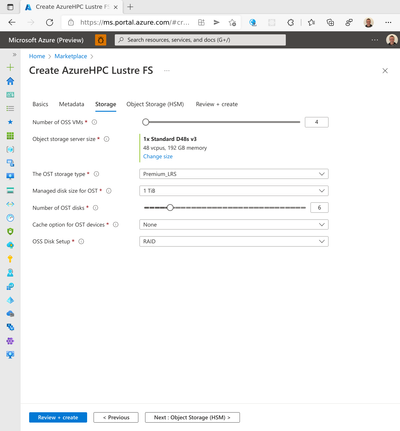
Task: Open the Dashboard icon in the sidebar
Action: [10, 95]
